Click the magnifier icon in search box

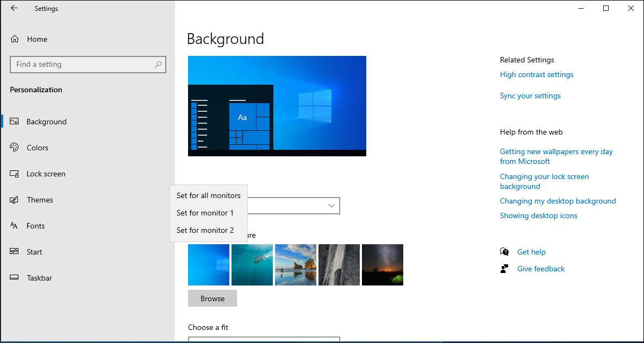point(158,65)
